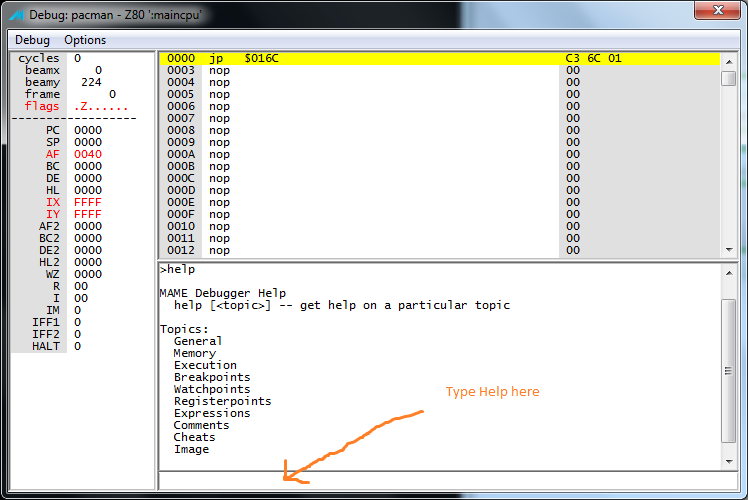Select disassembly line at address 0012

click(x=439, y=250)
